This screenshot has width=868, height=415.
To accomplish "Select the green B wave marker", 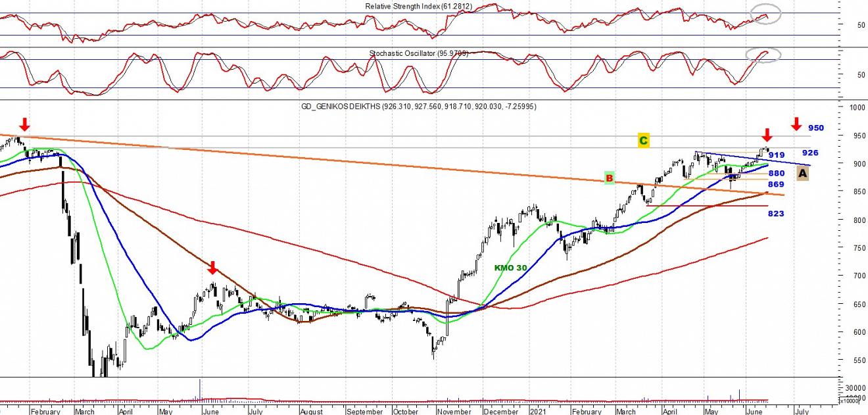I will 610,178.
